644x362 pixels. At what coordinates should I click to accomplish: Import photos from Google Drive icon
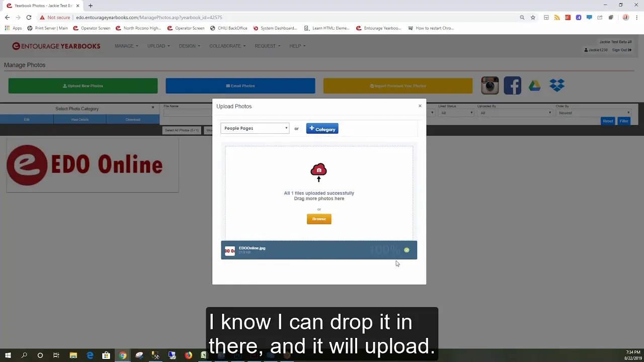pos(535,86)
